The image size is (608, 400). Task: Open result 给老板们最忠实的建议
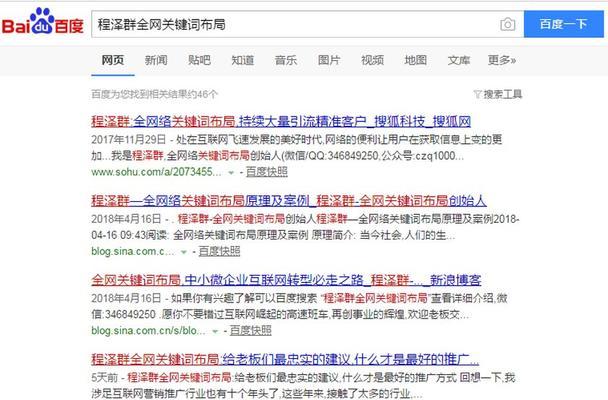[285, 359]
